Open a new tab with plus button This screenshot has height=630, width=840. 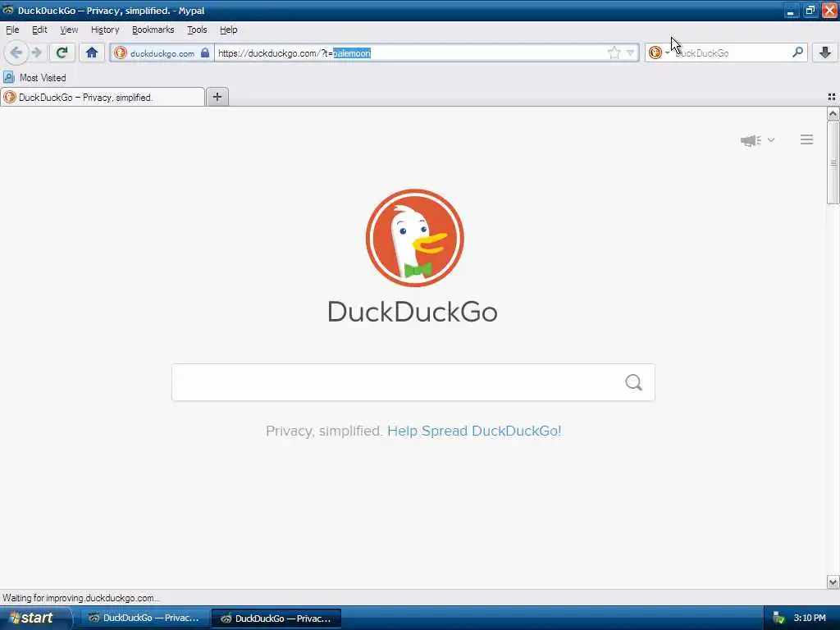(217, 97)
